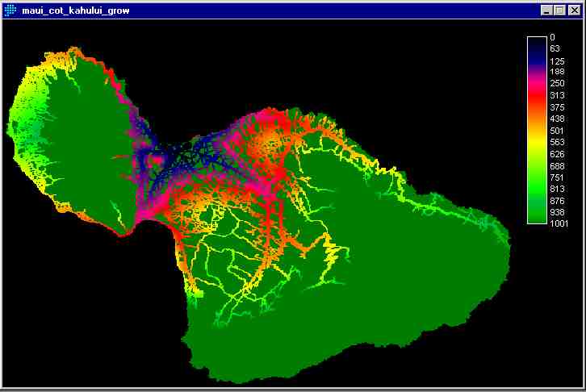
Task: Close the maui_cot_kahului_grow window
Action: click(x=573, y=10)
